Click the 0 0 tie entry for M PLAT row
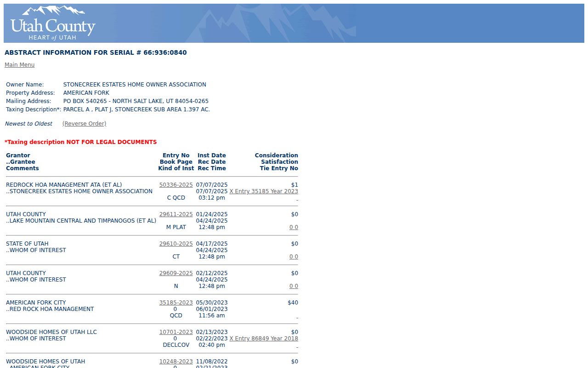Image resolution: width=588 pixels, height=368 pixels. [x=294, y=227]
